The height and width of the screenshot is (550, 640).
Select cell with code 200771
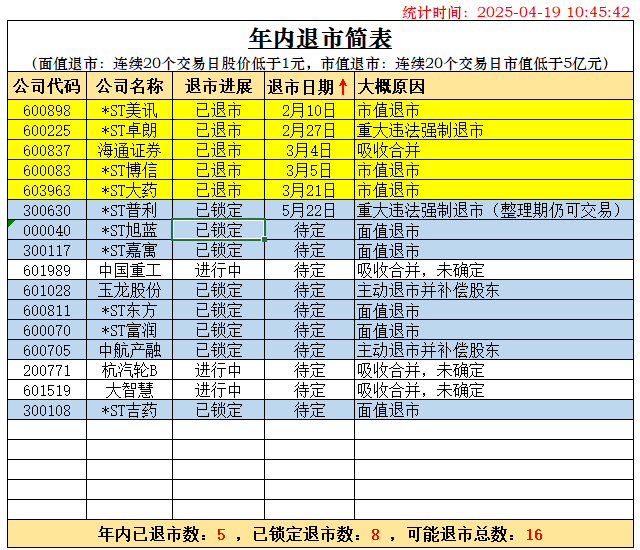click(47, 370)
